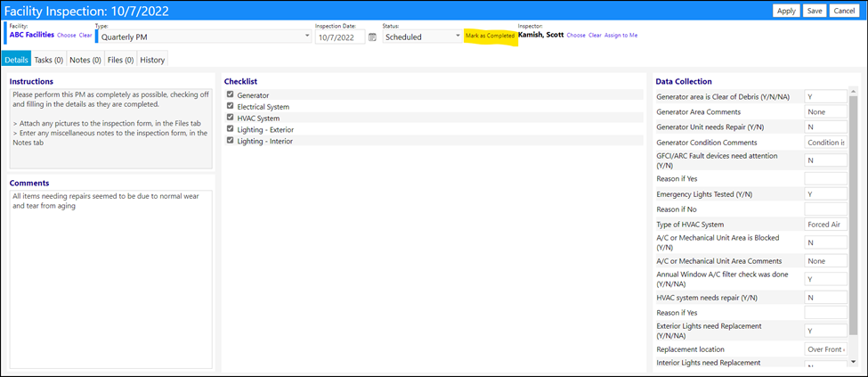Click the Facility Inspection: 10/7/2022 title

pyautogui.click(x=87, y=11)
